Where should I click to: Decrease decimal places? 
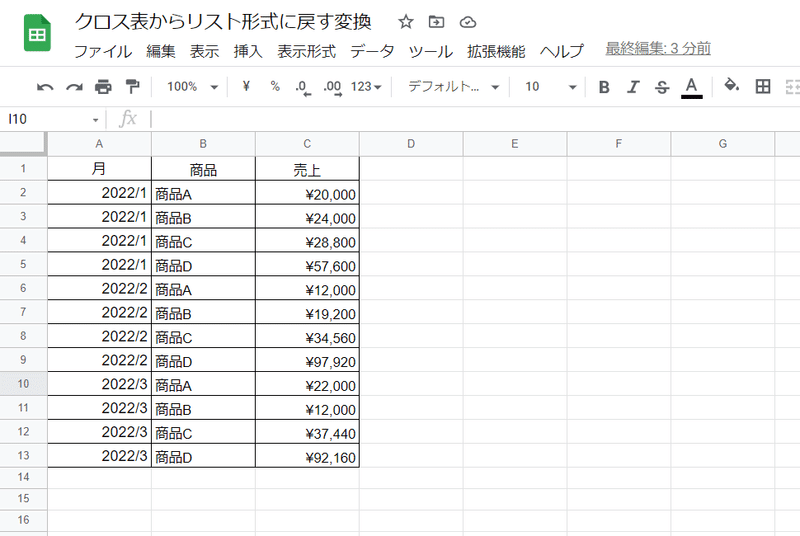pyautogui.click(x=303, y=88)
